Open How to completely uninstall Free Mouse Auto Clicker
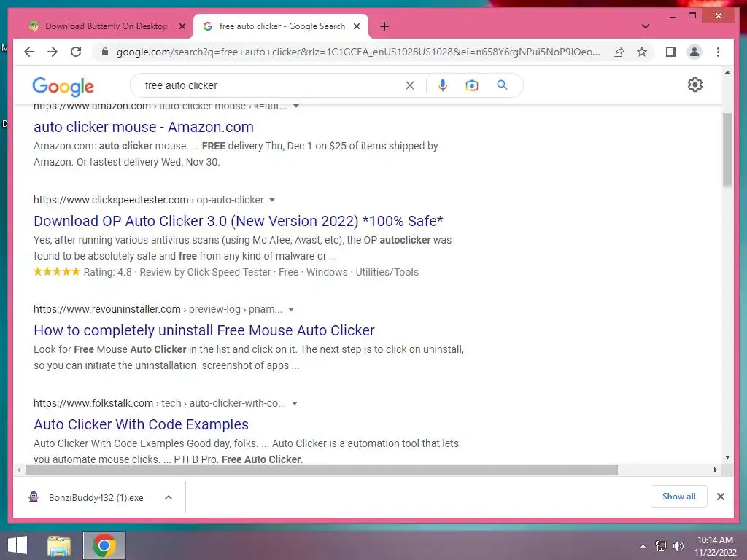747x560 pixels. pyautogui.click(x=204, y=330)
